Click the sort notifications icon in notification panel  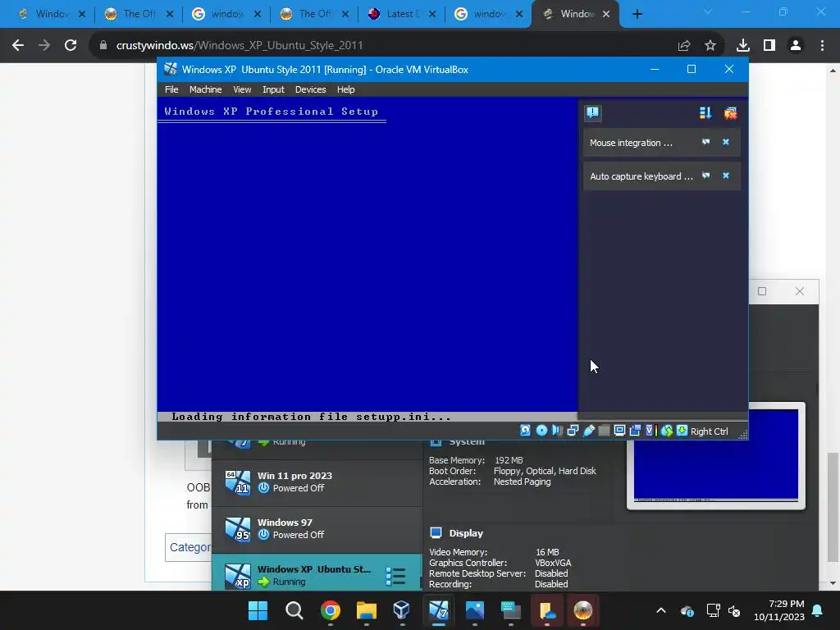705,112
